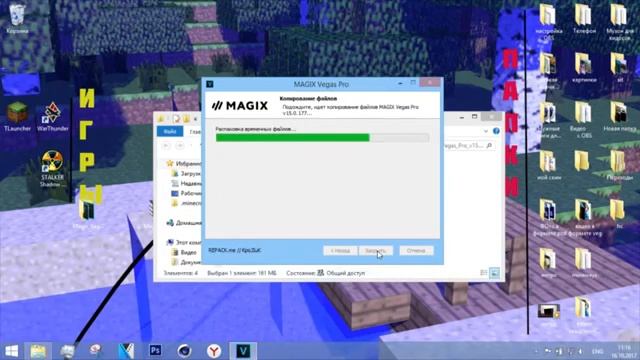Click the 'Отмена' button in installer
Screen dimensions: 640x360
[416, 251]
